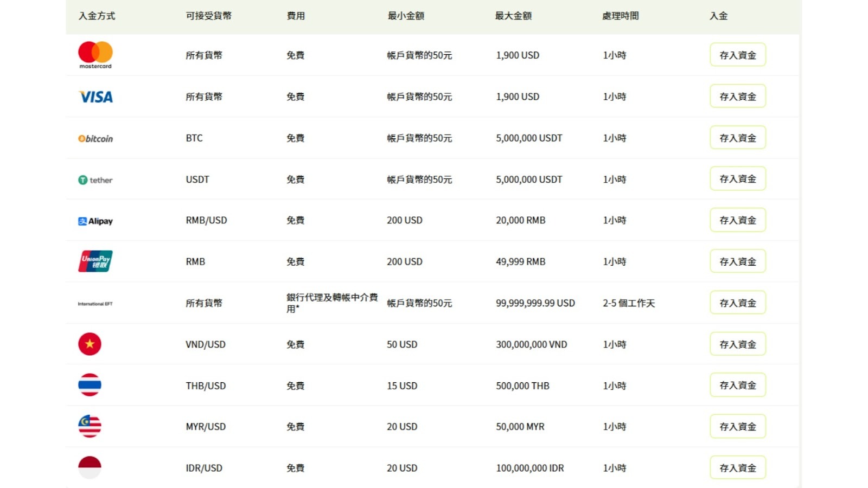Click the Vietnam flag icon
868x488 pixels.
pyautogui.click(x=90, y=344)
